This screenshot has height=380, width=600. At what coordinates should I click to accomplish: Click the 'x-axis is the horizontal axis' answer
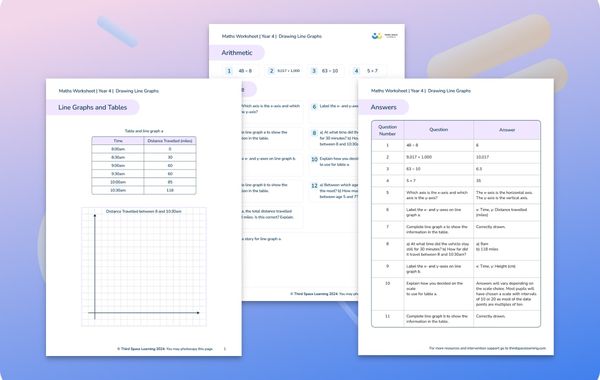pyautogui.click(x=504, y=195)
